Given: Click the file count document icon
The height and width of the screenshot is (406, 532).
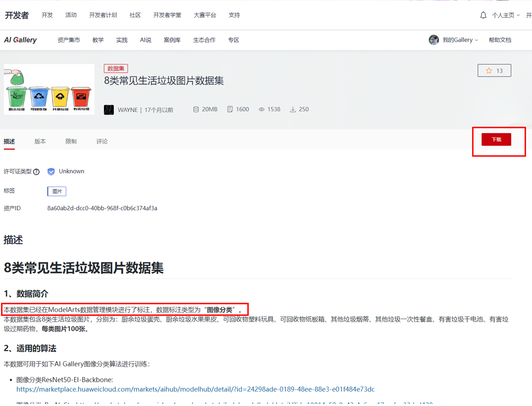Looking at the screenshot, I should [230, 109].
